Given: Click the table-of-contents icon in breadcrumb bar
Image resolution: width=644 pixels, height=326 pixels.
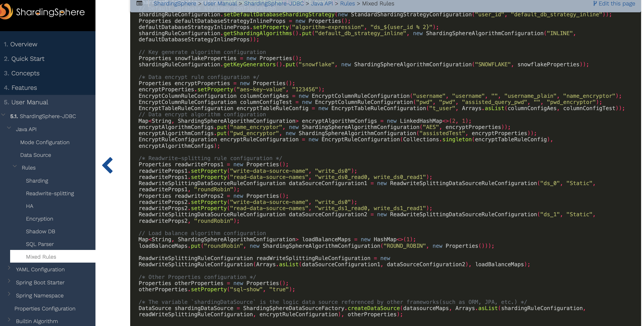Looking at the screenshot, I should [x=140, y=3].
